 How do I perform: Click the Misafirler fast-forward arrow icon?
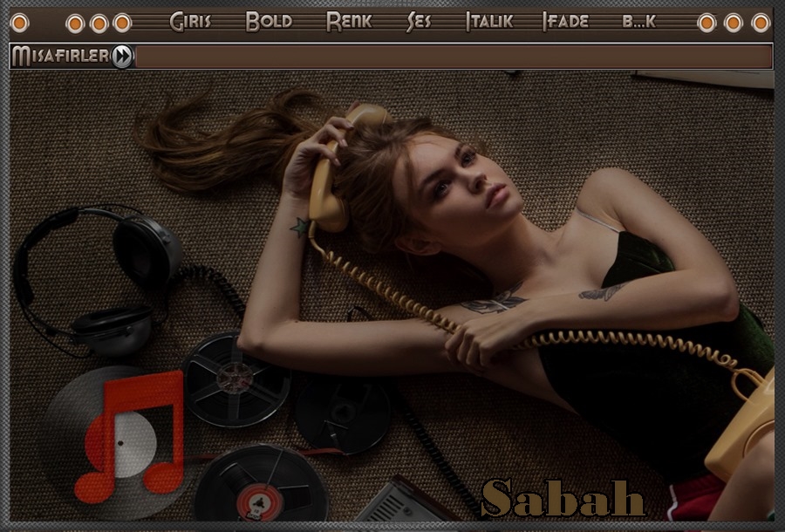[x=122, y=56]
